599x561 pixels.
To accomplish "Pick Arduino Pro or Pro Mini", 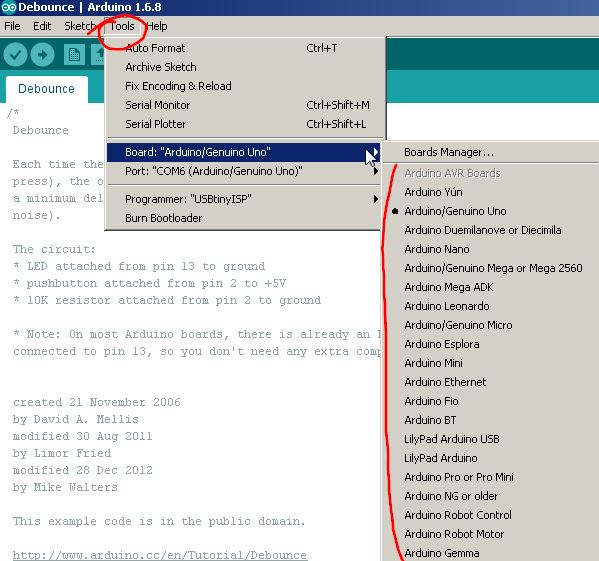I will (491, 477).
